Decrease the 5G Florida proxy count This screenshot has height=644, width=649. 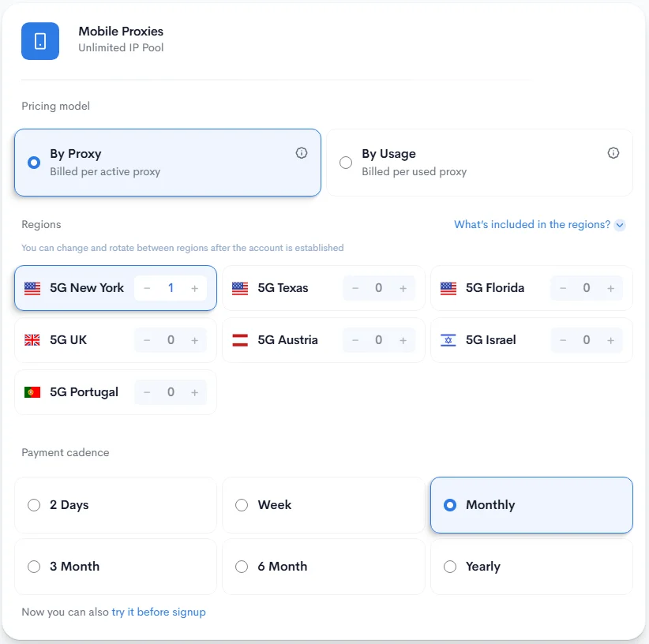click(563, 288)
